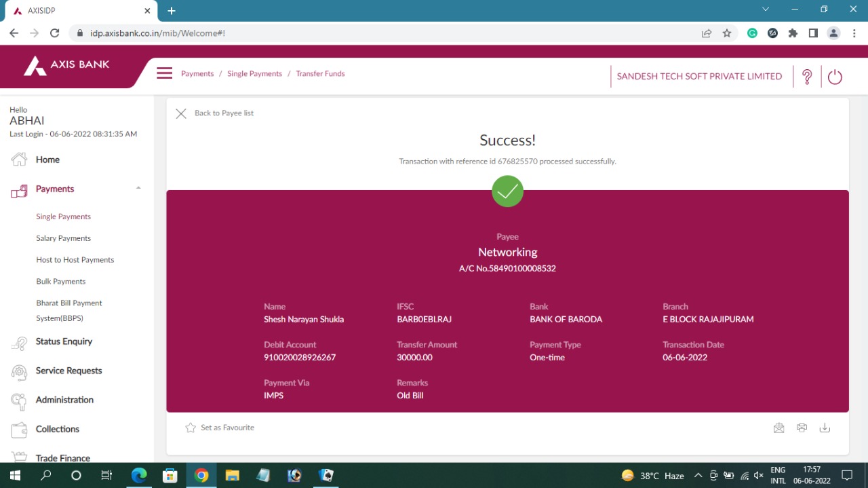Select Host to Host Payments
This screenshot has height=488, width=868.
pyautogui.click(x=75, y=260)
